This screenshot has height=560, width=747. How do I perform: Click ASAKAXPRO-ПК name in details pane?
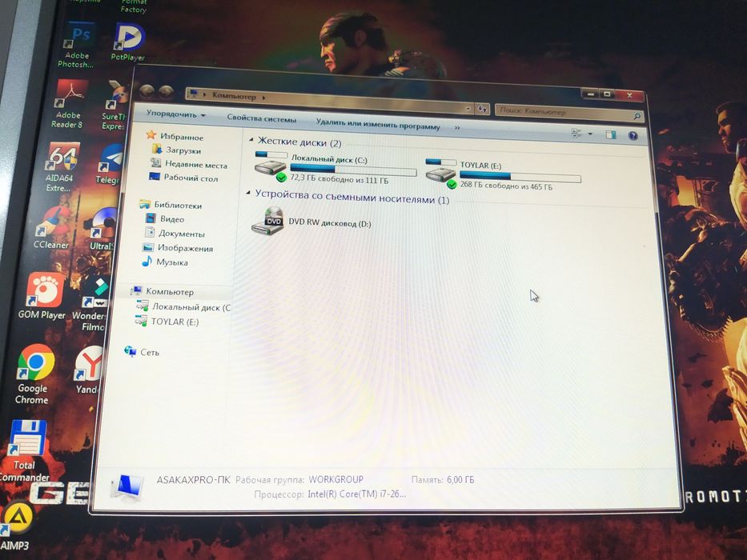coord(194,479)
